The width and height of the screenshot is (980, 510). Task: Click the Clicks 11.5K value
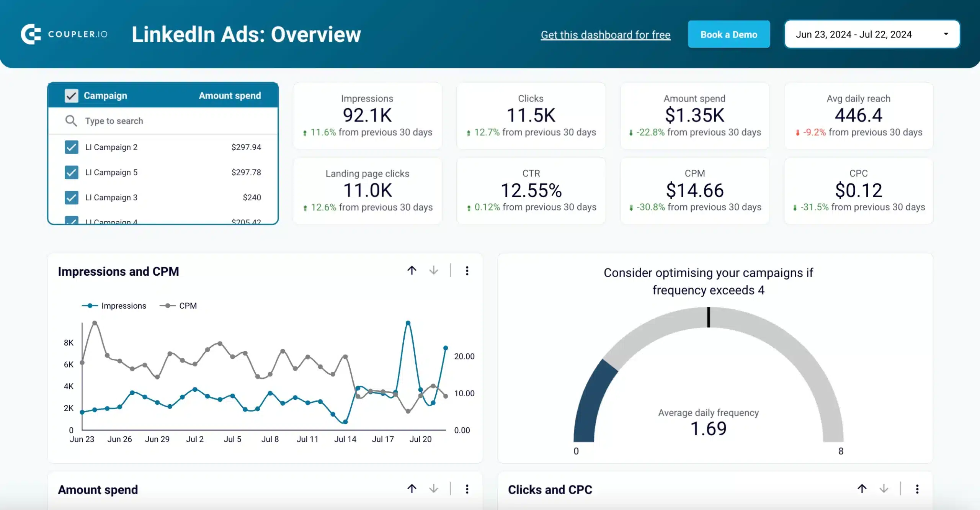[x=531, y=115]
